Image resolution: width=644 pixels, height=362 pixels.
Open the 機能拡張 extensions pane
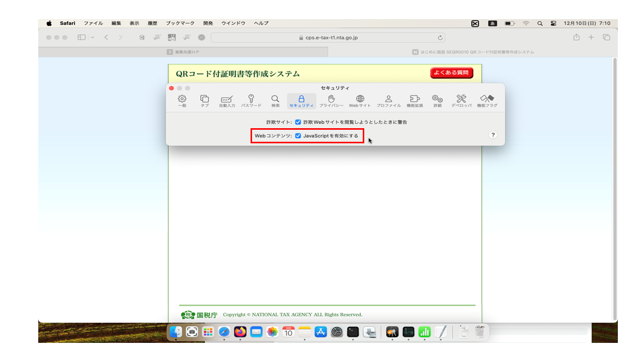415,101
